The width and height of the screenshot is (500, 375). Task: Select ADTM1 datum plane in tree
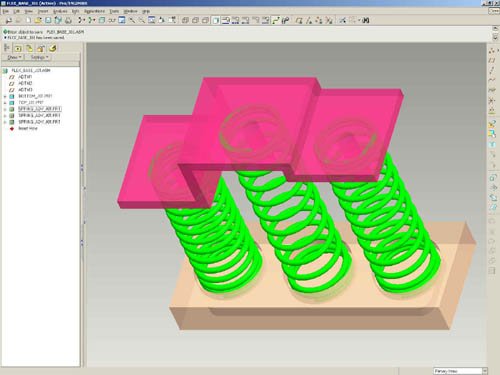[x=25, y=77]
